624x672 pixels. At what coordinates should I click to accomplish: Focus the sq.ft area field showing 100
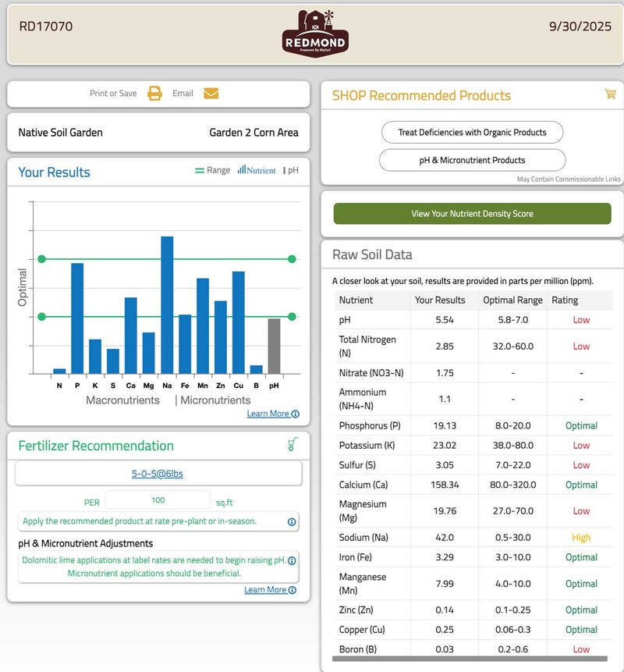coord(158,500)
